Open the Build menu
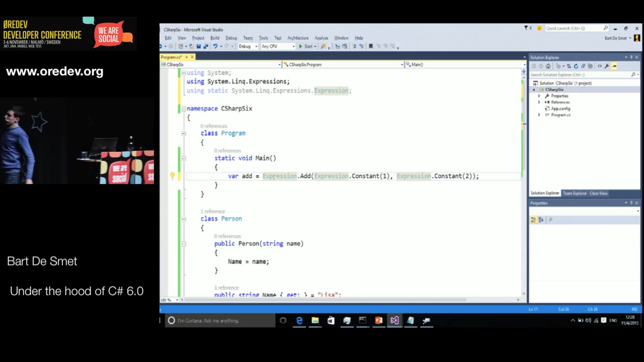 tap(215, 38)
